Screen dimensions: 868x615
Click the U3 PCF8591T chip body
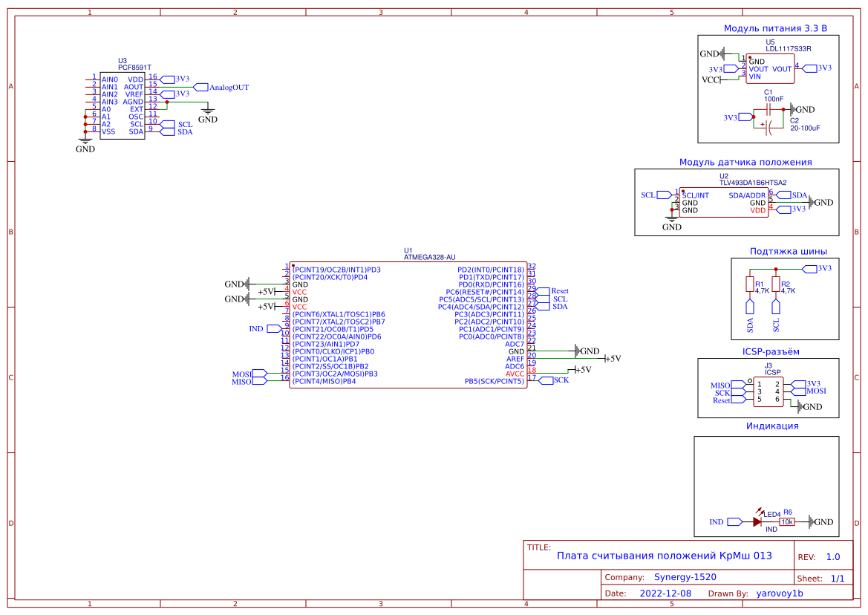pyautogui.click(x=123, y=105)
